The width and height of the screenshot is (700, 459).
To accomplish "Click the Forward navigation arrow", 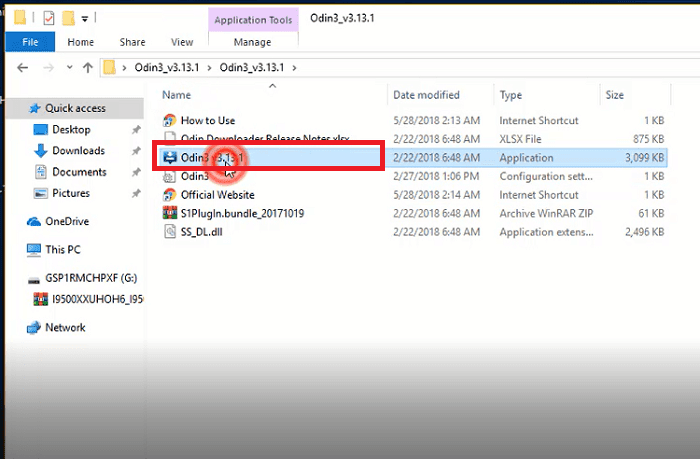I will point(48,67).
